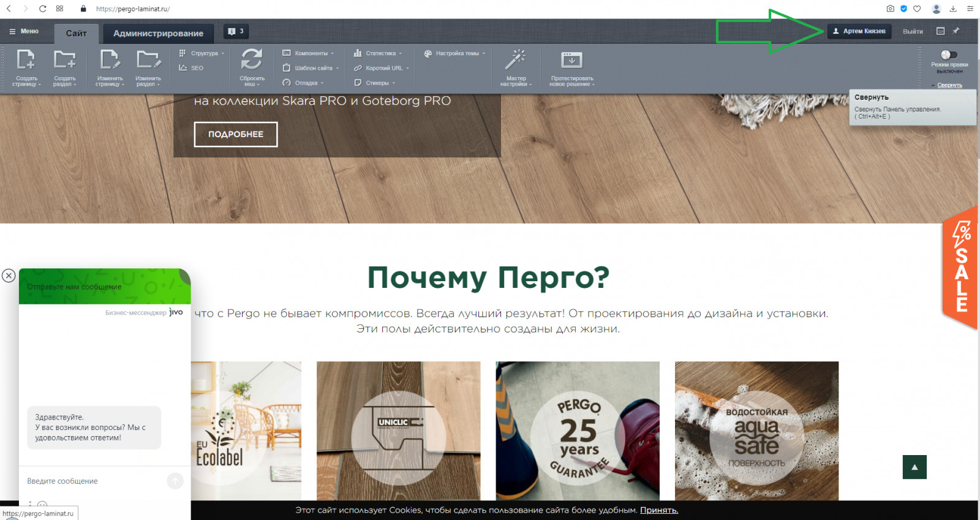Open the Pergo 25 years guarantee image
Image resolution: width=980 pixels, height=520 pixels.
point(578,431)
